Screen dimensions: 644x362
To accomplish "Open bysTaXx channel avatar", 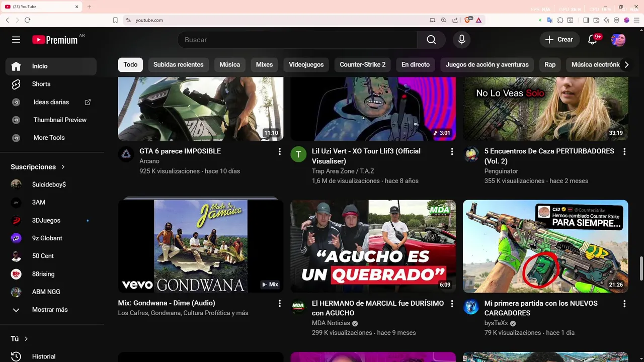I will [x=471, y=307].
